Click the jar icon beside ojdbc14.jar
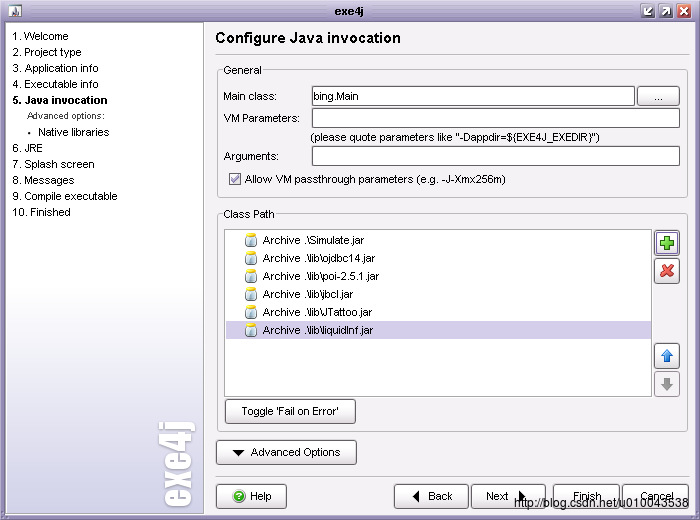This screenshot has height=520, width=700. [x=251, y=258]
